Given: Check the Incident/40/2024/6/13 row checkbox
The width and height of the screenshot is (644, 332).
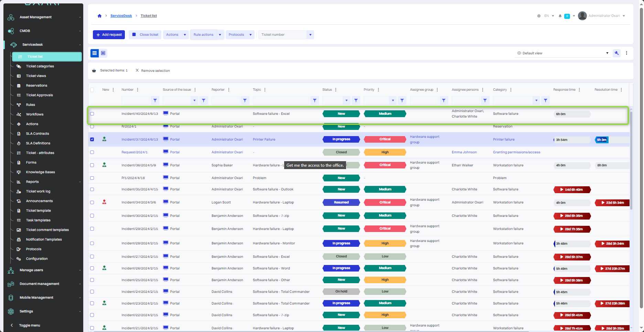Looking at the screenshot, I should (x=92, y=114).
